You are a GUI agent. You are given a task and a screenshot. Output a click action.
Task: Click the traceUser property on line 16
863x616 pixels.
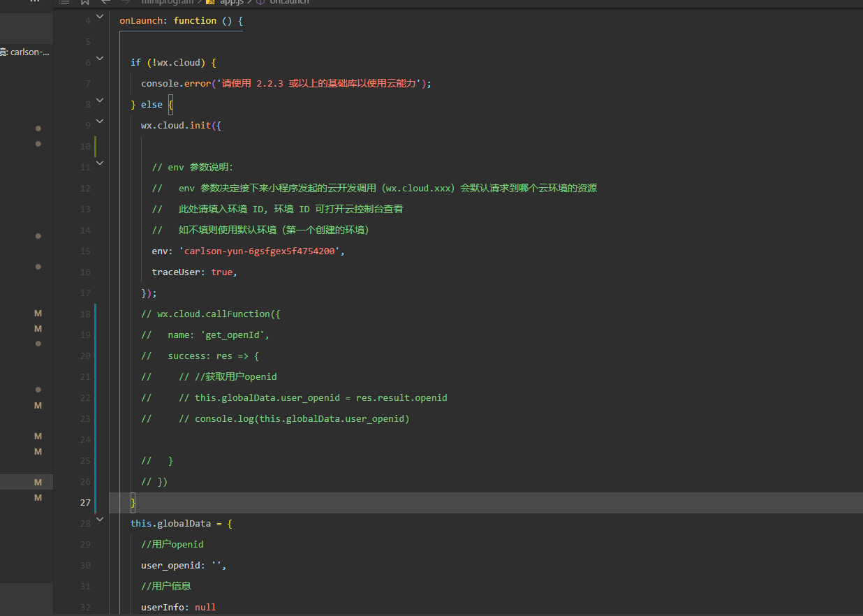point(176,272)
